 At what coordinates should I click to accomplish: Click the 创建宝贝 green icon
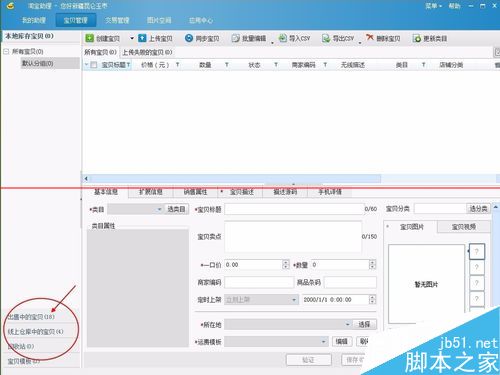click(89, 38)
